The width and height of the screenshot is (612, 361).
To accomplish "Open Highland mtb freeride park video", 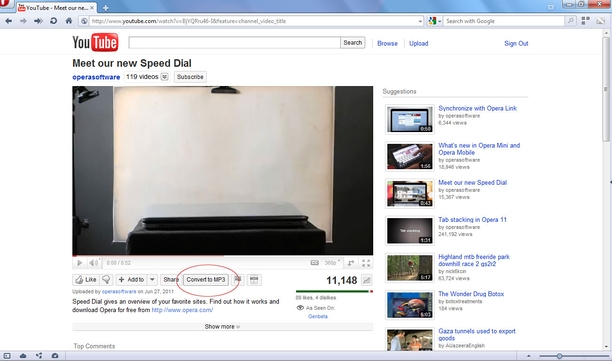I will click(x=474, y=260).
